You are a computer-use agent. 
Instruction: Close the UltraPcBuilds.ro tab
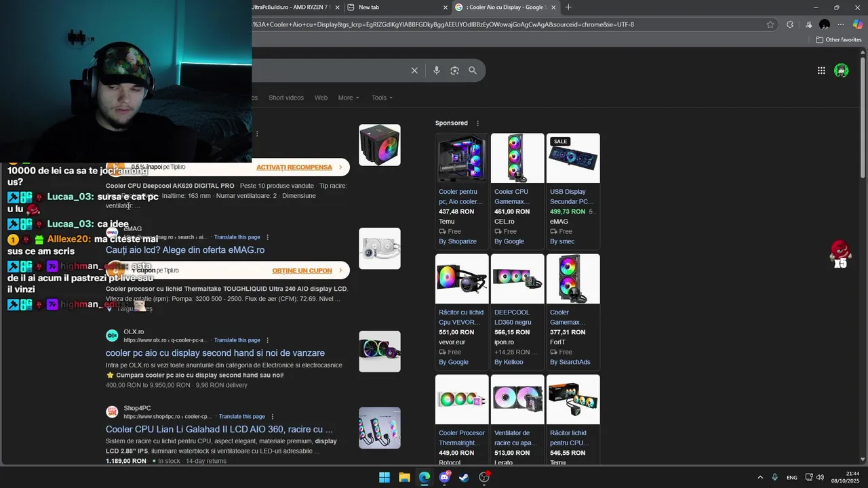click(x=337, y=7)
